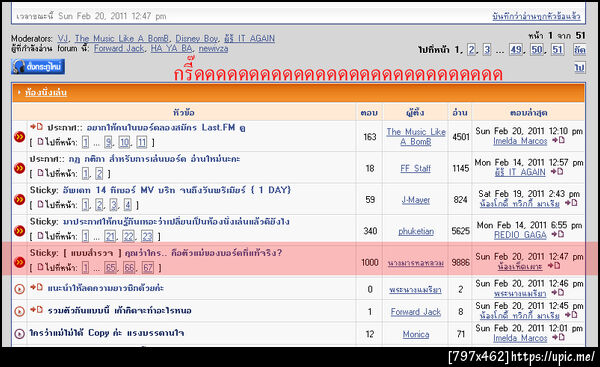Image resolution: width=600 pixels, height=367 pixels.
Task: Click status icon of Monica's Copy topic
Action: [20, 334]
